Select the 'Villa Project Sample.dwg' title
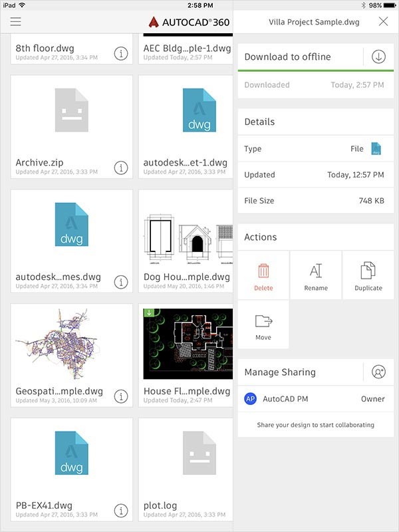 click(314, 22)
